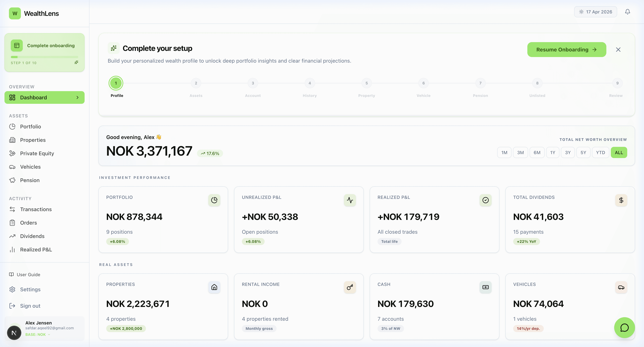644x347 pixels.
Task: Sign out of WealthLens
Action: click(x=30, y=306)
